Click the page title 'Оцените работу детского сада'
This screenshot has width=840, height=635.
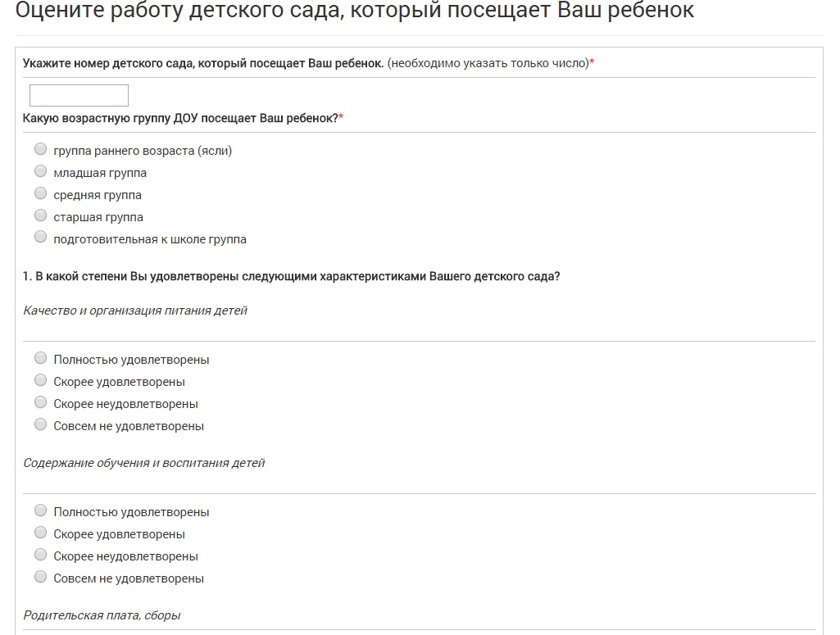(x=355, y=10)
